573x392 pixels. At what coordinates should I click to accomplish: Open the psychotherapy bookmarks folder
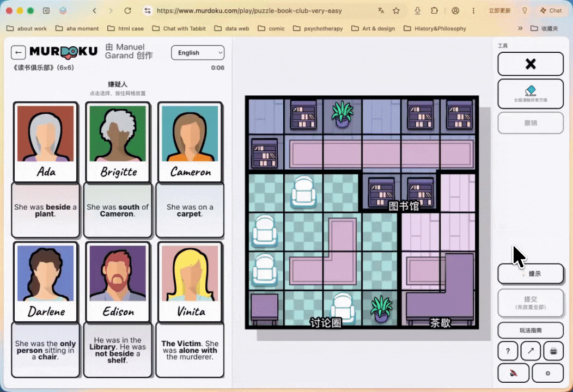coord(318,28)
